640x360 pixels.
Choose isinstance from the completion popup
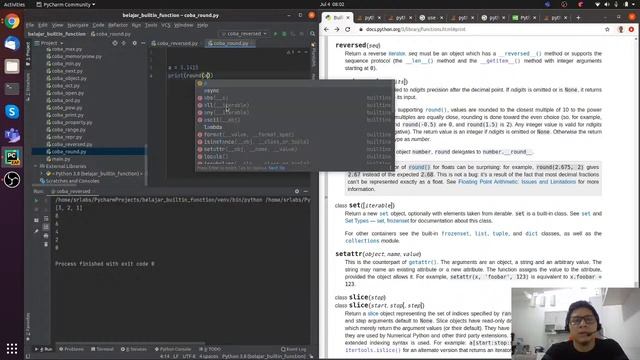click(x=294, y=142)
